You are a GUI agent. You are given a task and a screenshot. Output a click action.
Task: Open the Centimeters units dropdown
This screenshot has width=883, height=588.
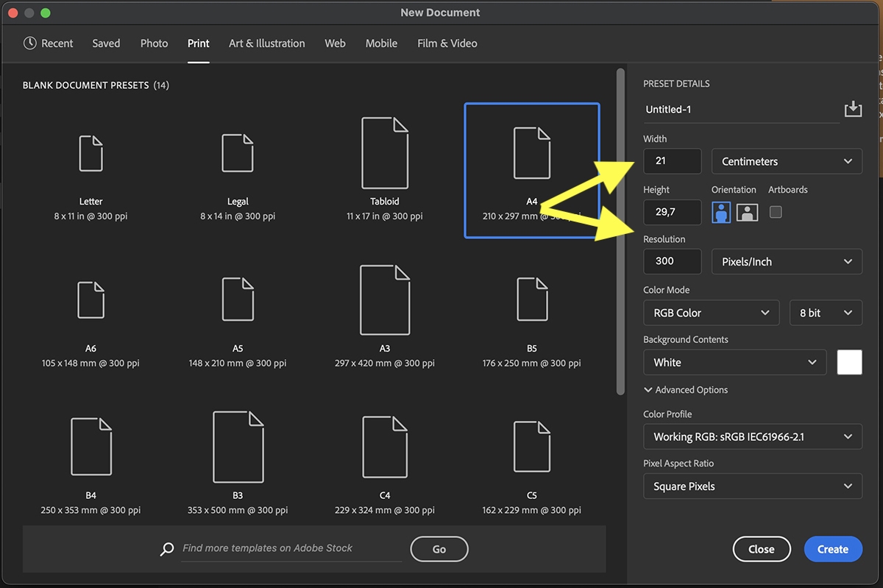(x=787, y=161)
